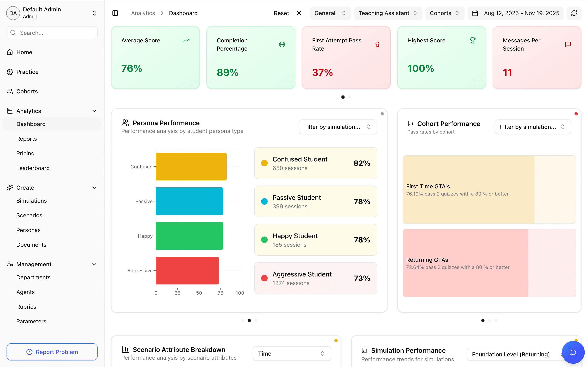
Task: Open the chat assistant bubble
Action: (574, 352)
